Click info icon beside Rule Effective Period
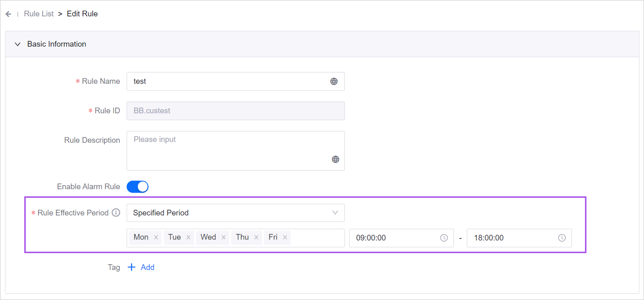 [116, 213]
